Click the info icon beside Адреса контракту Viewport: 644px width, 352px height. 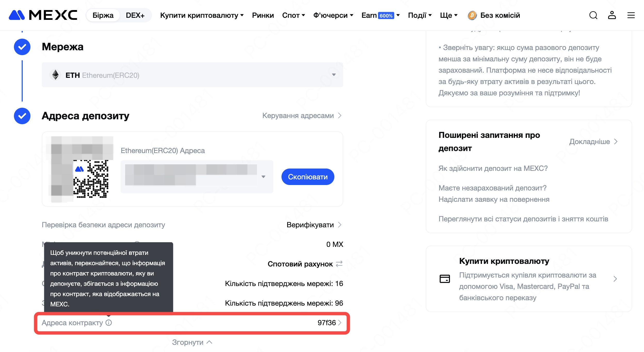[109, 323]
